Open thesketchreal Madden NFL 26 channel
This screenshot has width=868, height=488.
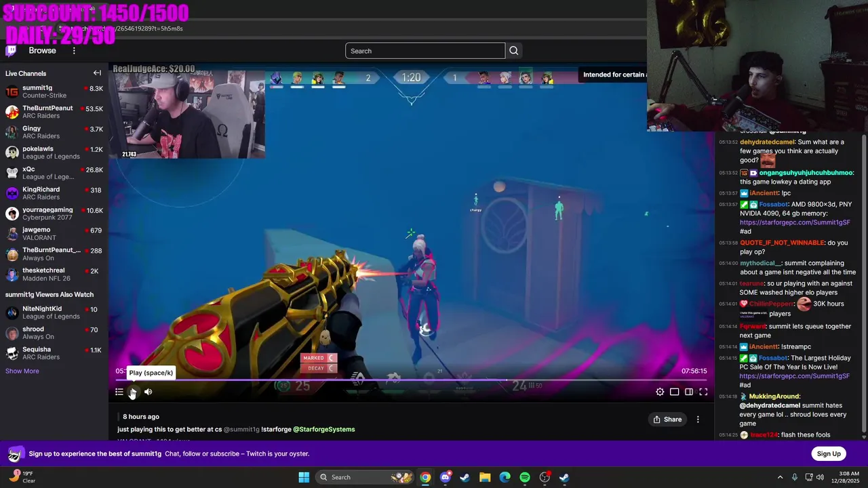pyautogui.click(x=54, y=274)
